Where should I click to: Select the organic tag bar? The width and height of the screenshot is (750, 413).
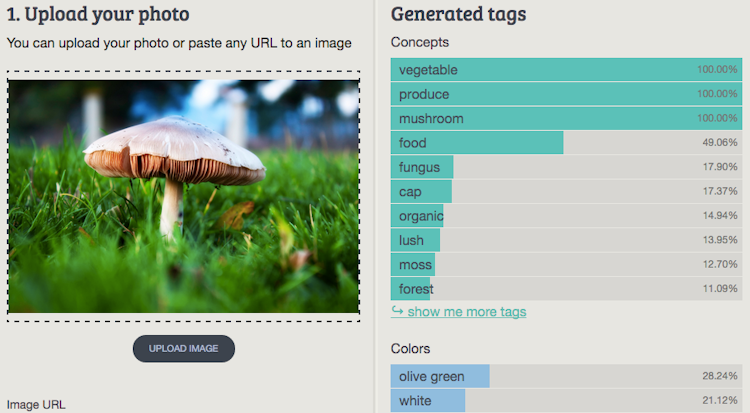click(566, 216)
